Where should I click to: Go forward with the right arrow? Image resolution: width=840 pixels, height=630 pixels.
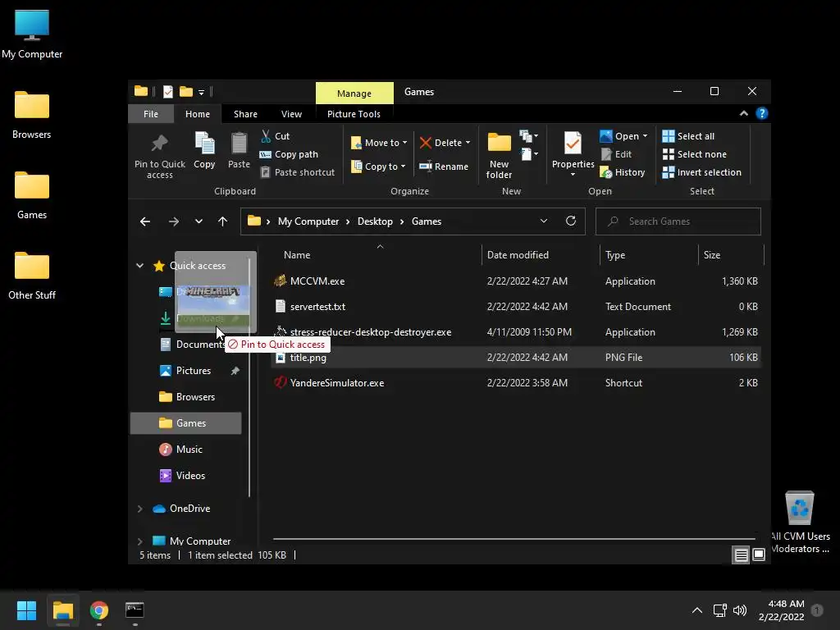tap(174, 221)
